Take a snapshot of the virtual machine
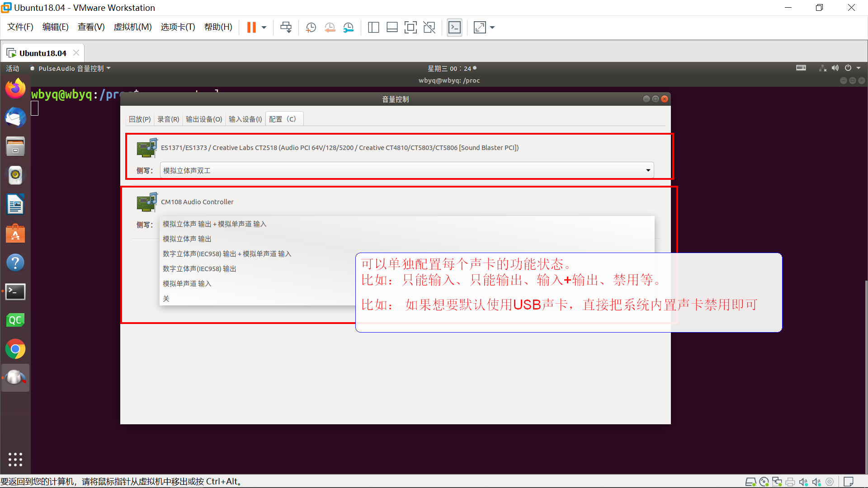This screenshot has width=868, height=488. pos(311,27)
